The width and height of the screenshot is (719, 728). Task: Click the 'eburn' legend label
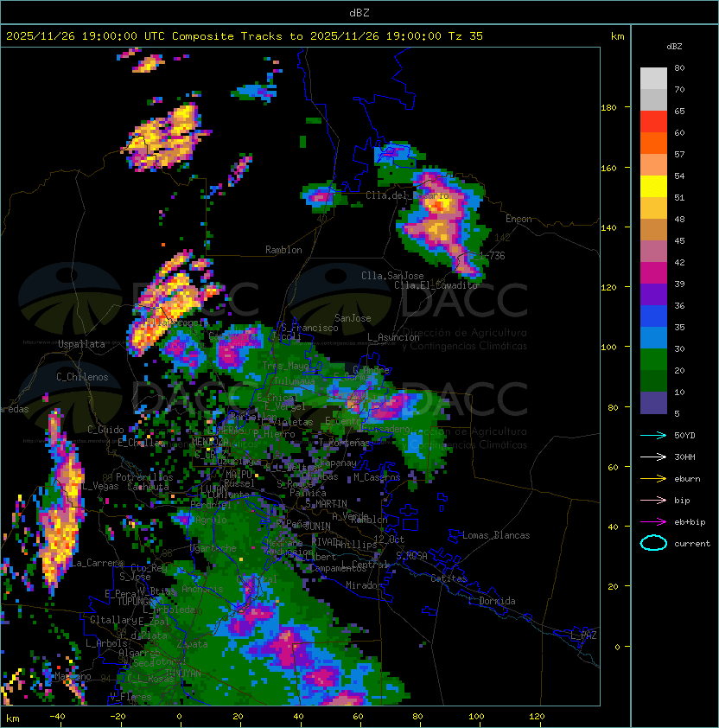tap(687, 479)
